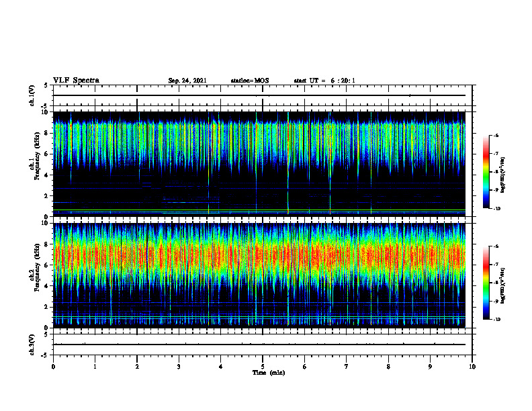532x411 pixels.
Task: Click the "ch.3(V)" waveform axis label
Action: [32, 345]
